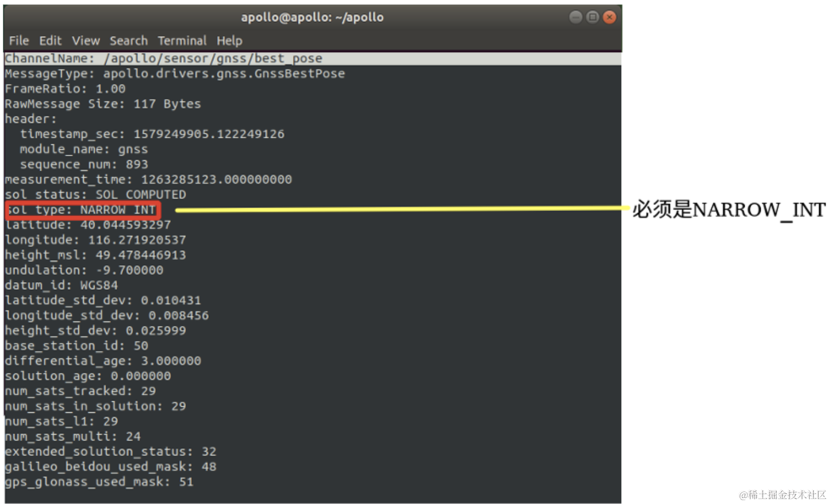Click the gps_glonass_used_mask: 51 line
Screen dimensions: 830x504
[x=99, y=482]
